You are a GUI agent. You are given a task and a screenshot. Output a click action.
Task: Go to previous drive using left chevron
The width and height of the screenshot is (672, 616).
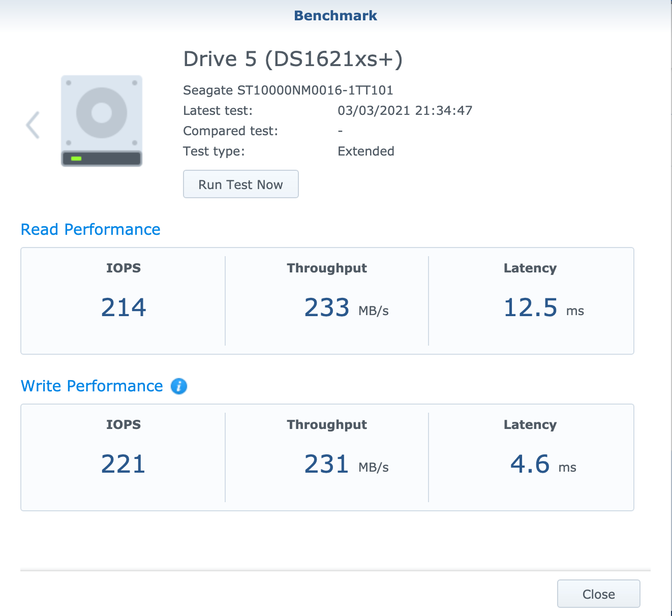(33, 125)
